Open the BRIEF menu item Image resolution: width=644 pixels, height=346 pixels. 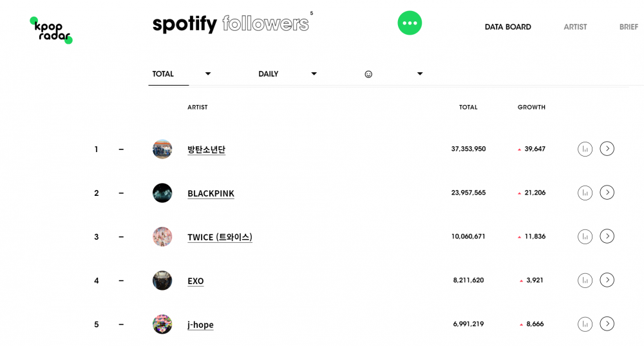pyautogui.click(x=629, y=27)
